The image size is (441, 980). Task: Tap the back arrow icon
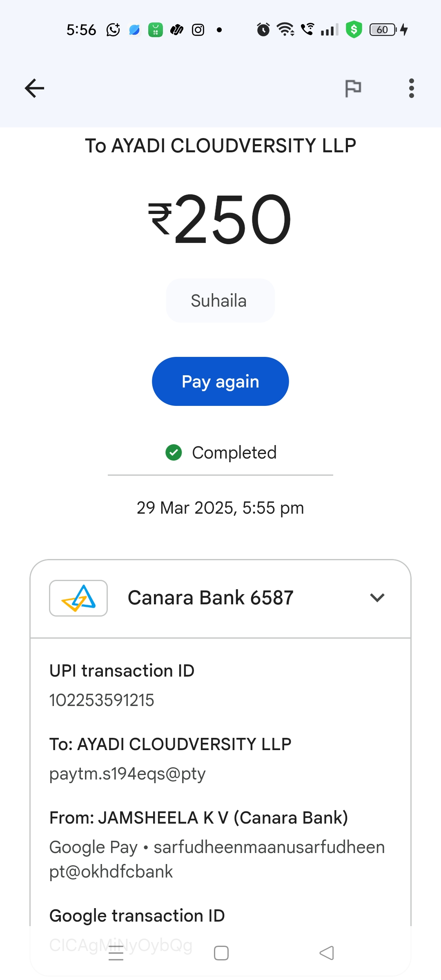coord(34,88)
